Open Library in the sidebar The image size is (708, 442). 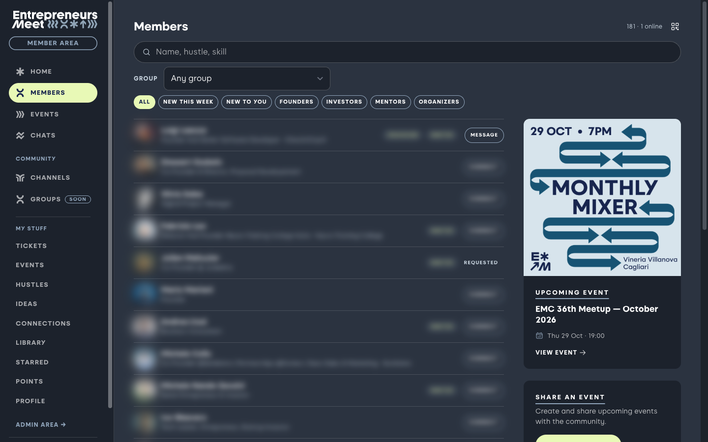[30, 343]
